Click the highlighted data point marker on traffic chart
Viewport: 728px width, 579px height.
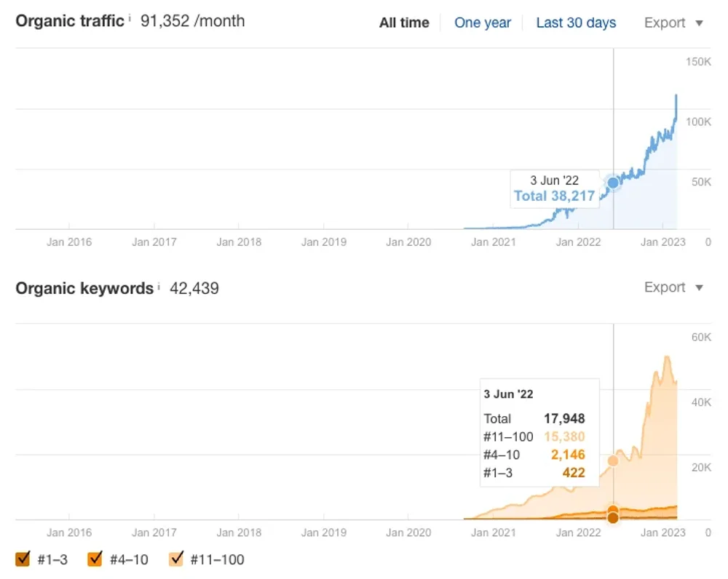click(614, 183)
